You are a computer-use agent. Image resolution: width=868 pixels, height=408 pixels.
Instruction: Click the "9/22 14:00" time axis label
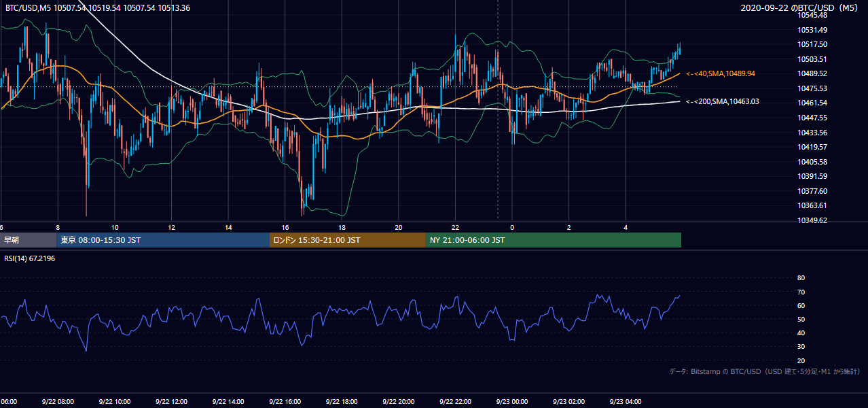(228, 402)
